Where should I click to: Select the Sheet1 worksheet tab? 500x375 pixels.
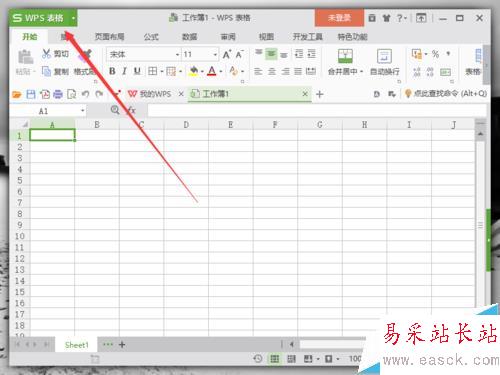pos(77,345)
